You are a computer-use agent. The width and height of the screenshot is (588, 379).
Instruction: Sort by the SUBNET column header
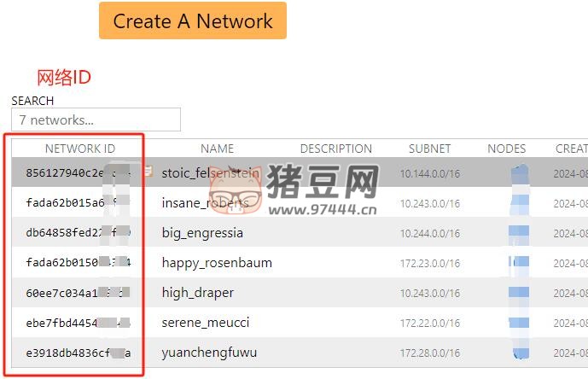pos(430,149)
